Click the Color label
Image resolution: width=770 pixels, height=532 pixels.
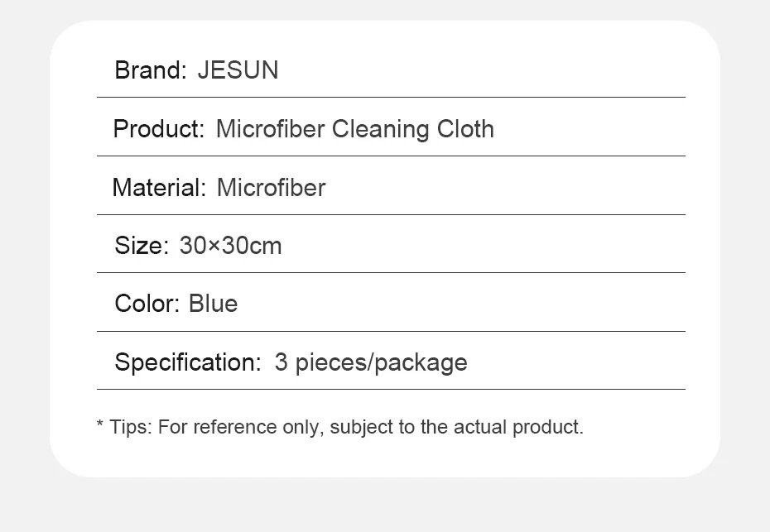(x=147, y=304)
